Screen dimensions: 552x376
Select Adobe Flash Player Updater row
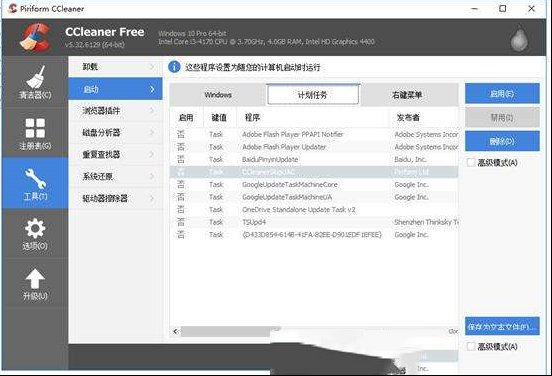pyautogui.click(x=314, y=147)
